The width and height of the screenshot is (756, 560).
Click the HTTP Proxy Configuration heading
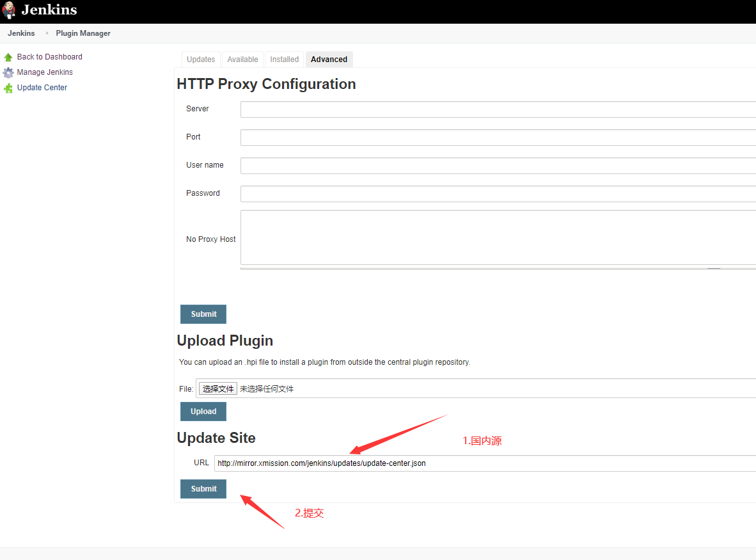point(266,84)
